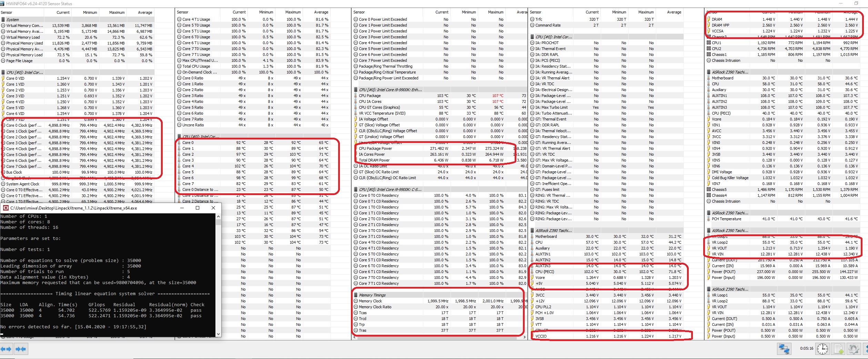
Task: Click the expand columns arrows button
Action: 6,349
